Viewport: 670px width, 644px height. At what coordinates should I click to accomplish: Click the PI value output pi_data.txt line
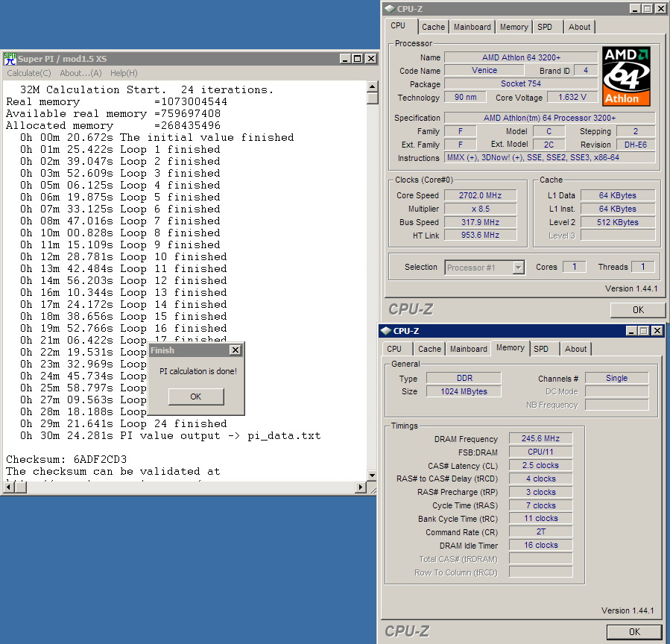170,436
